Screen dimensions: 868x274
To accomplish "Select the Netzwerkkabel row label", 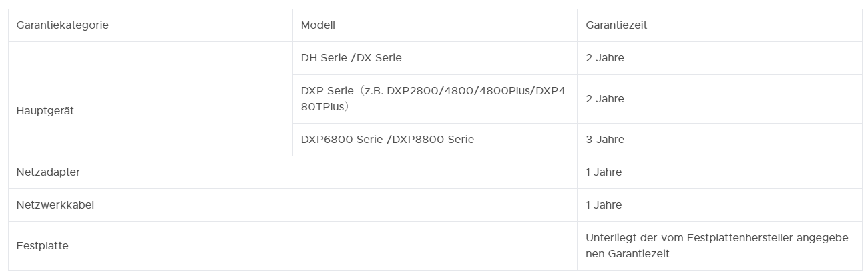I will pyautogui.click(x=55, y=205).
